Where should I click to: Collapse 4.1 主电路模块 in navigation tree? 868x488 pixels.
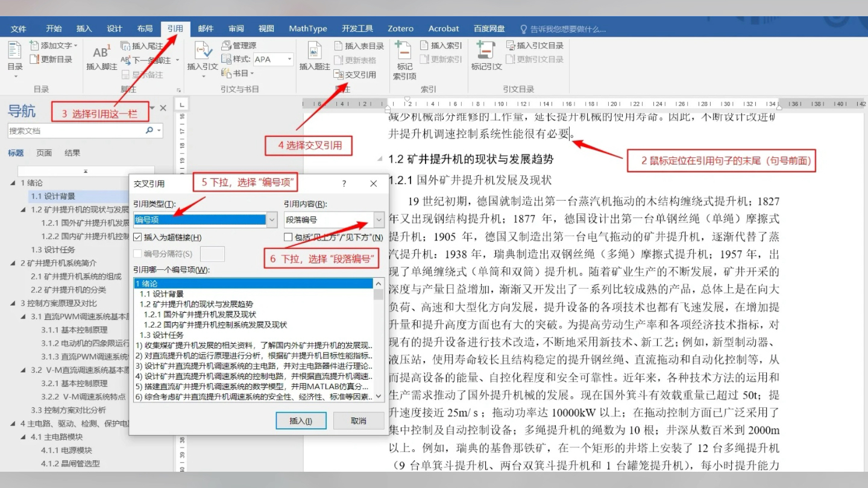coord(24,437)
